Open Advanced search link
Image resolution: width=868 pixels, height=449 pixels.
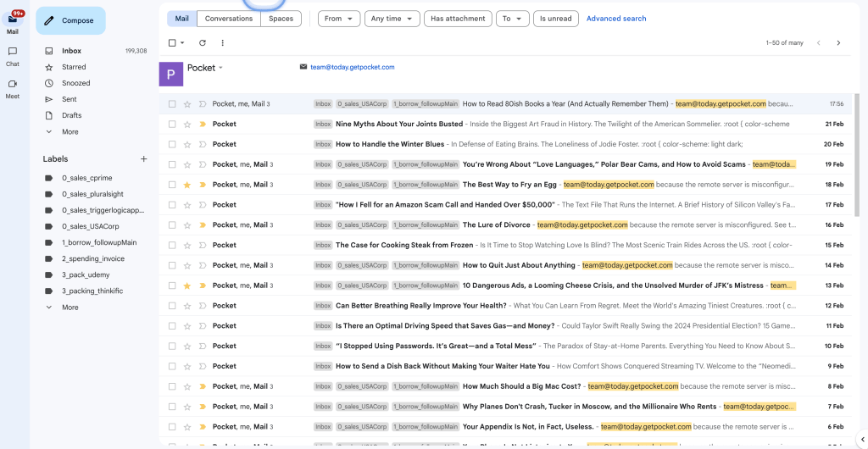pos(616,19)
